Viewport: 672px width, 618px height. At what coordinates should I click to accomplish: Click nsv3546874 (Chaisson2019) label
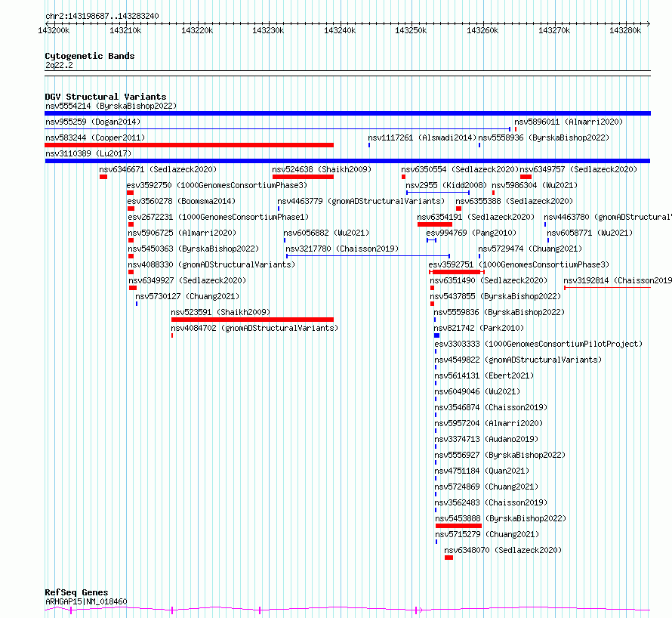tap(491, 407)
